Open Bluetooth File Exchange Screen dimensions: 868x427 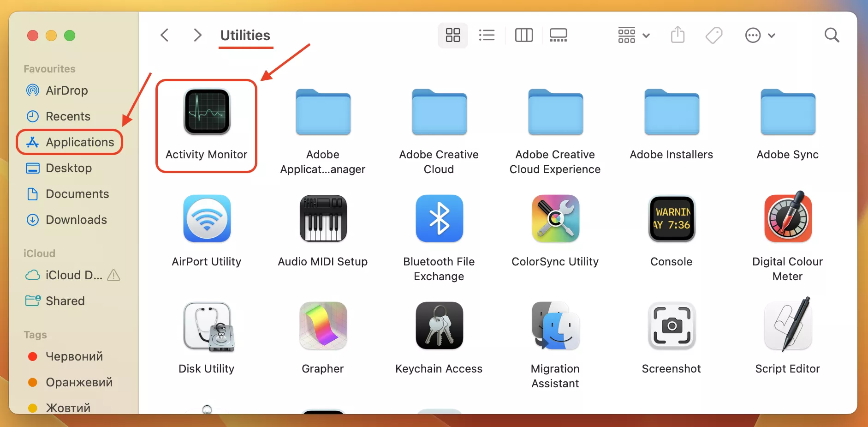(x=439, y=219)
